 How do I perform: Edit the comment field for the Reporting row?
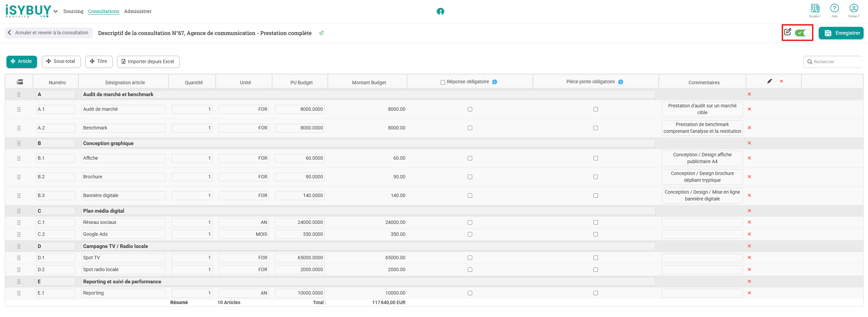[x=702, y=293]
